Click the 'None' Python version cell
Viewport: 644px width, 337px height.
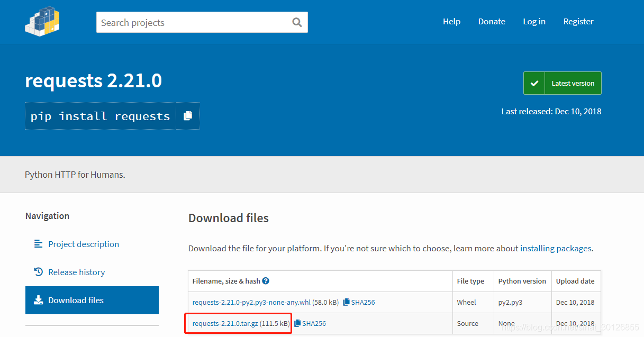[x=506, y=323]
